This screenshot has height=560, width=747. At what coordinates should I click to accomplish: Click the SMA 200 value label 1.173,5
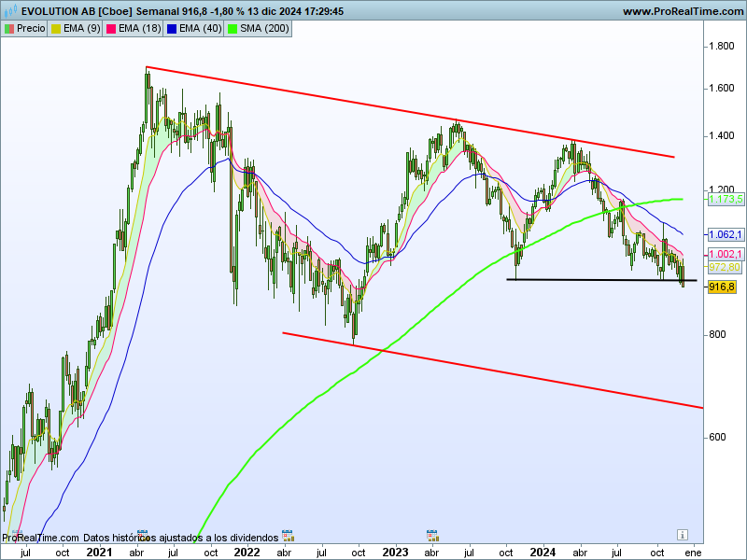point(726,199)
